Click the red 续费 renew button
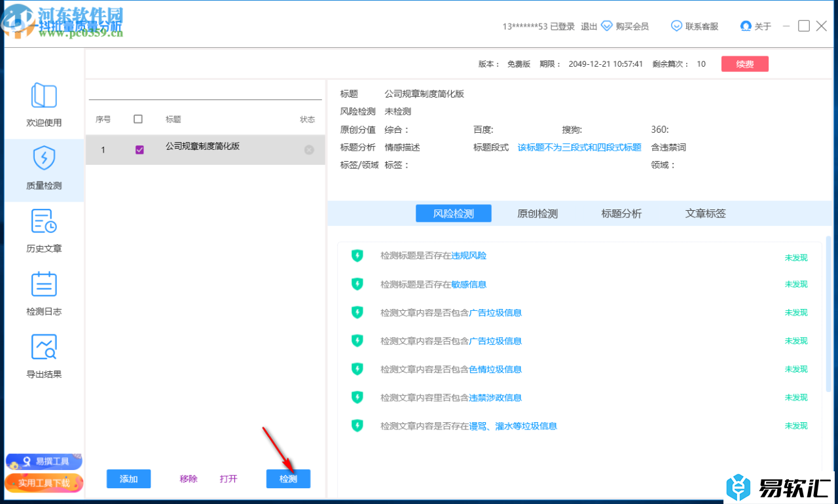 pyautogui.click(x=744, y=64)
